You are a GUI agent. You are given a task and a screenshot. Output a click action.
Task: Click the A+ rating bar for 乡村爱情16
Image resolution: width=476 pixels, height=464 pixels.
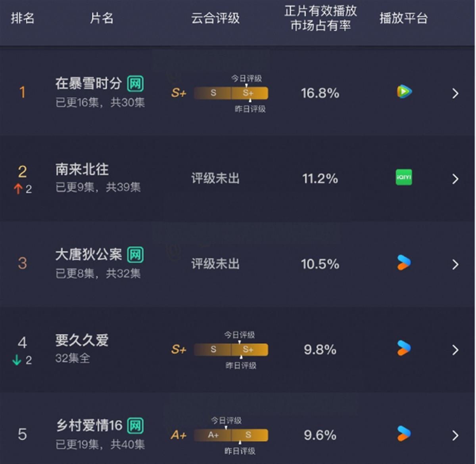tap(230, 435)
